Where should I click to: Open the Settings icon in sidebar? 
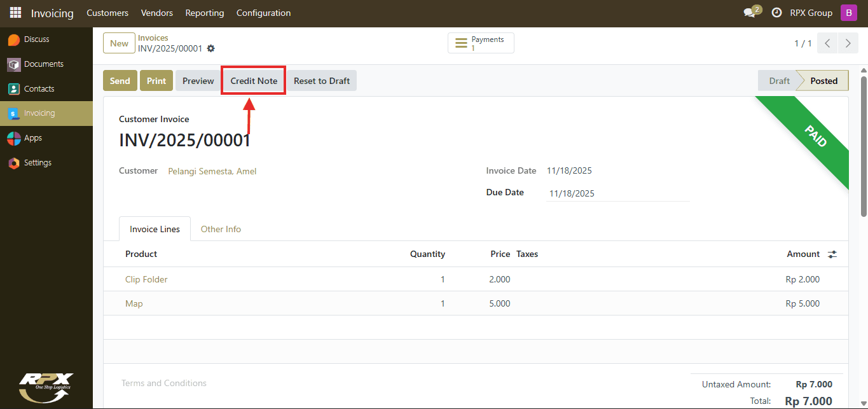click(13, 163)
